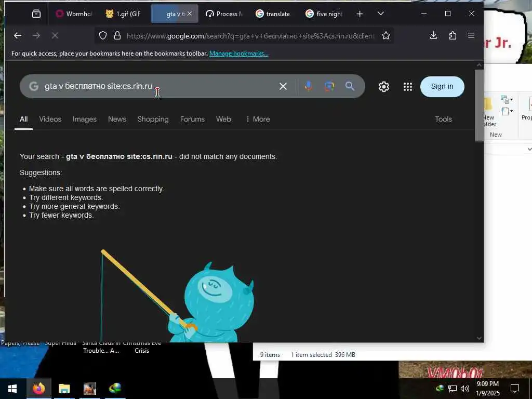Open the notification center icon
532x399 pixels.
point(515,389)
